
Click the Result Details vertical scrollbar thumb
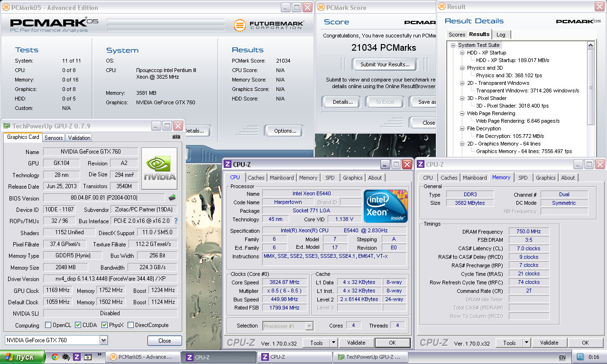pos(590,87)
